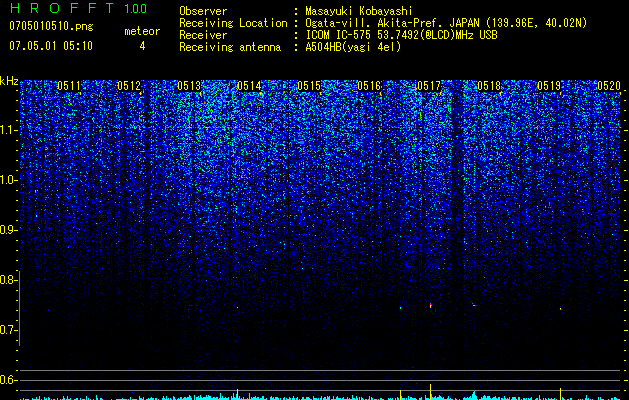Click the meteor echo just before 0517
Image resolution: width=629 pixels, height=400 pixels.
400,308
